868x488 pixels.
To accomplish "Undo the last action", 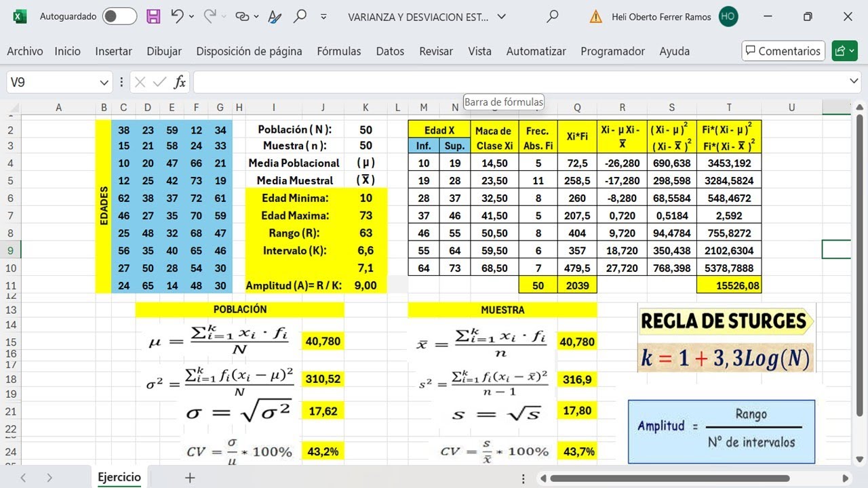I will (x=177, y=16).
